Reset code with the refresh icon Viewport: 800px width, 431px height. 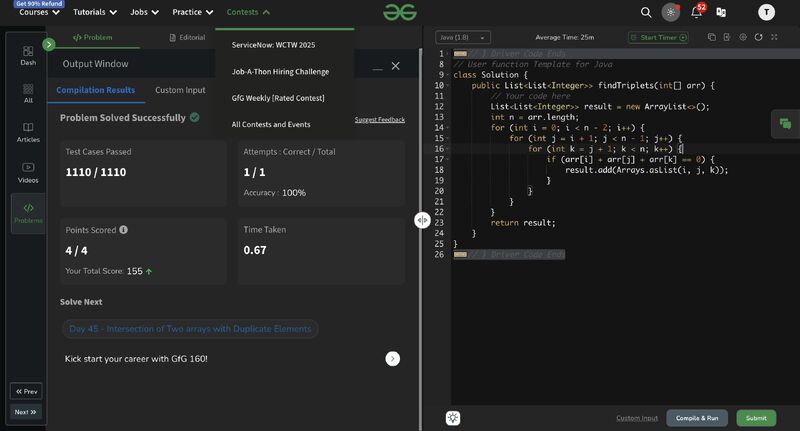click(x=759, y=37)
